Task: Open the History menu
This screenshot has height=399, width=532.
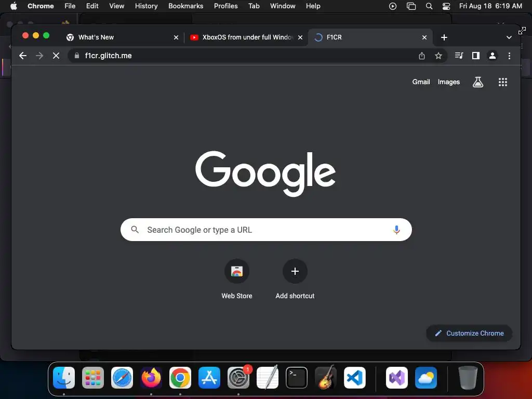Action: pyautogui.click(x=146, y=6)
